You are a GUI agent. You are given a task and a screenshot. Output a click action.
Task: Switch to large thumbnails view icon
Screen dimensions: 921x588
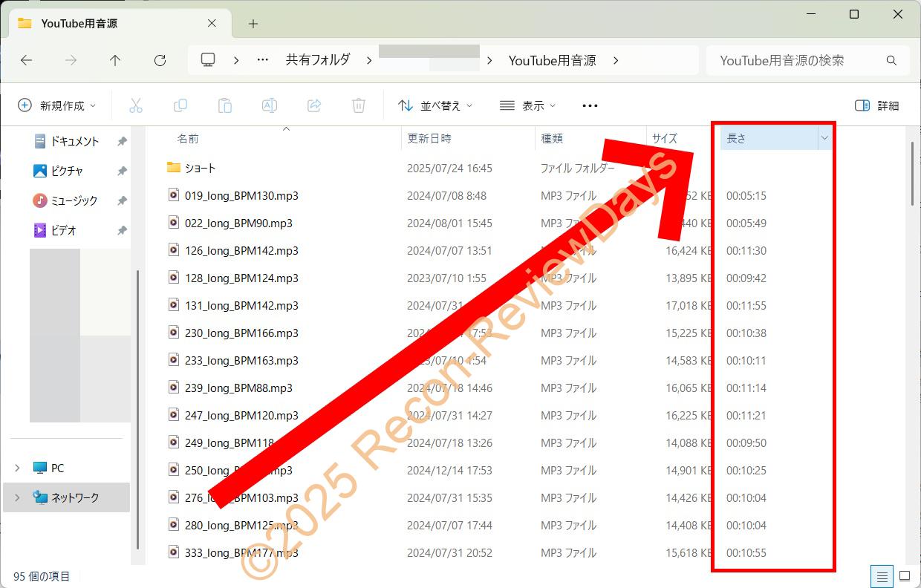point(904,575)
